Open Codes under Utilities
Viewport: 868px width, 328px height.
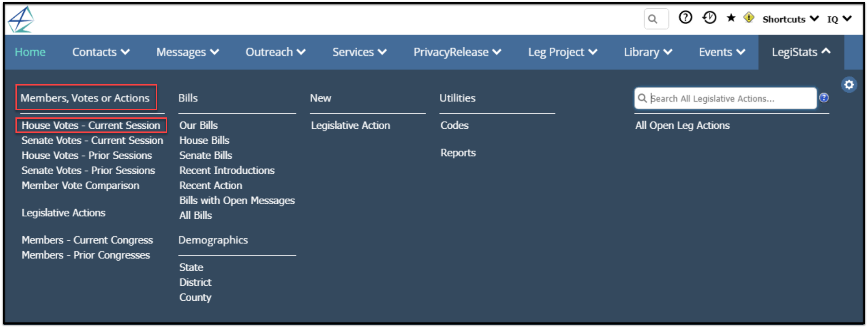click(x=454, y=125)
